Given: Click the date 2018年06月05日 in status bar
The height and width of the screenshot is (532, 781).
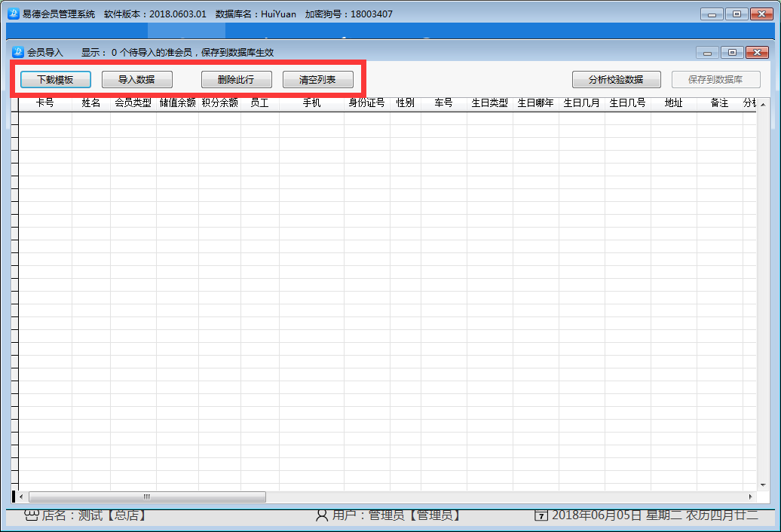Looking at the screenshot, I should coord(597,515).
